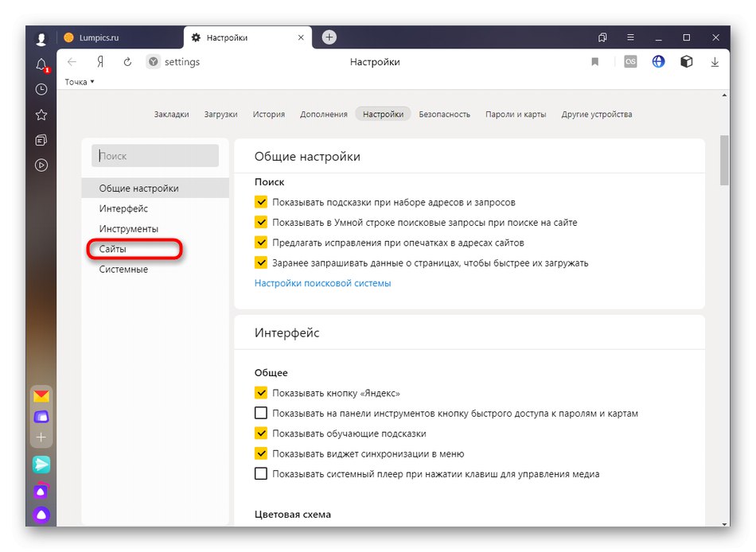
Task: Open the notifications bell in sidebar
Action: click(x=41, y=65)
